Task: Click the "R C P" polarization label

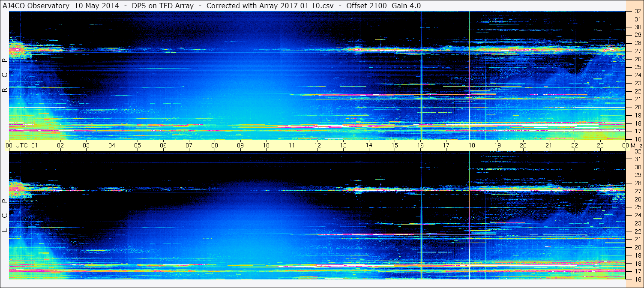Action: 5,75
